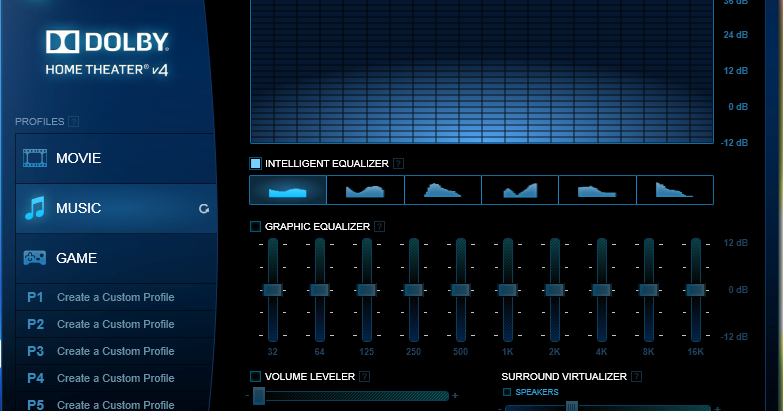Enable the Graphic Equalizer checkbox
Image resolution: width=783 pixels, height=411 pixels.
(255, 226)
